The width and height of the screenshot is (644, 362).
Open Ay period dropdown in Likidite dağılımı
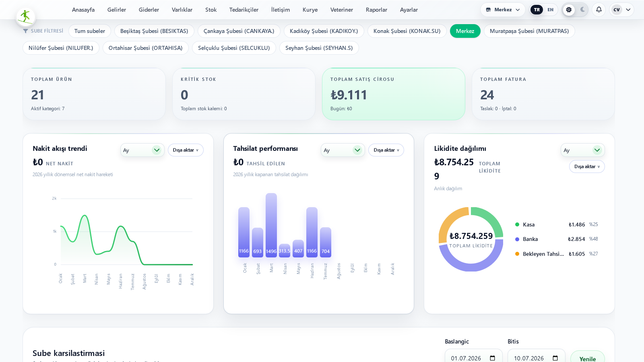582,150
